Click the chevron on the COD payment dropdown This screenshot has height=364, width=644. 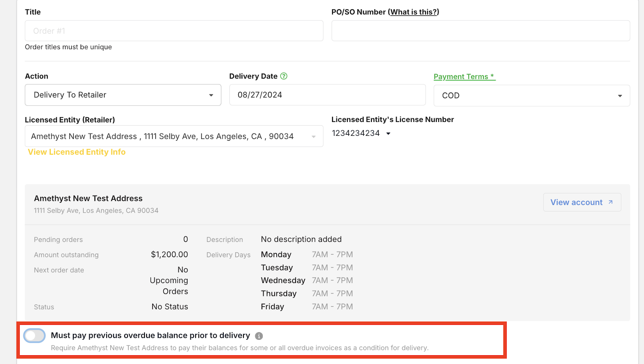619,95
